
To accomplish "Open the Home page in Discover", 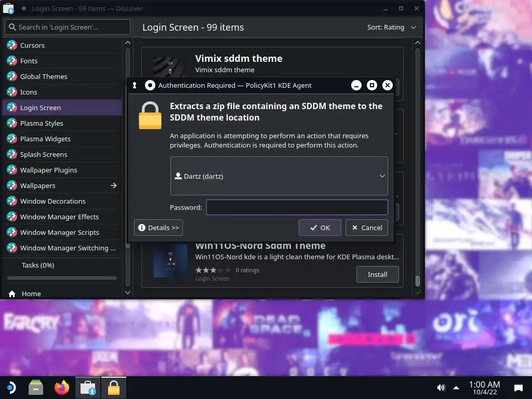I will tap(62, 294).
